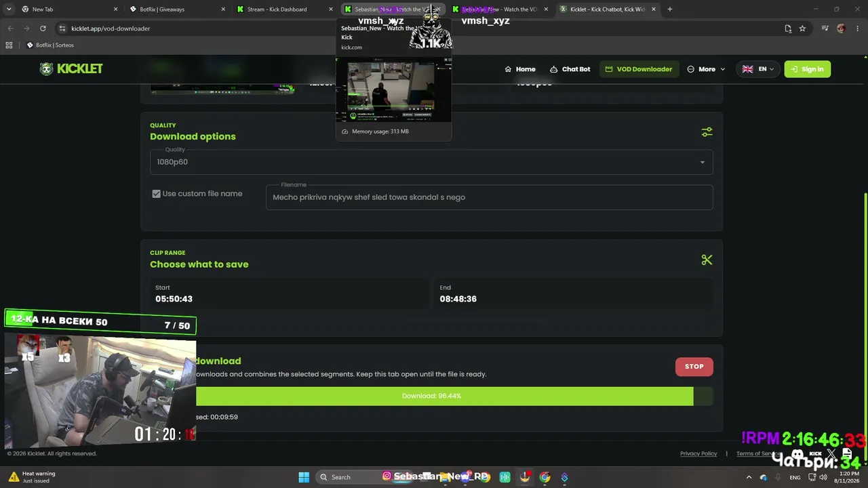Open the BotRix | Sorteos bookmark
Image resolution: width=868 pixels, height=488 pixels.
point(50,45)
